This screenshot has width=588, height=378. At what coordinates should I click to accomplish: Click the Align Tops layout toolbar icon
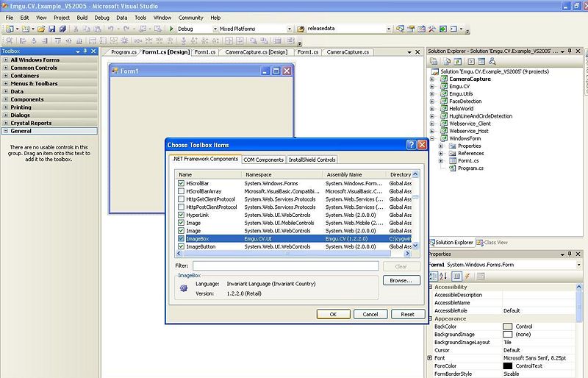tap(58, 40)
